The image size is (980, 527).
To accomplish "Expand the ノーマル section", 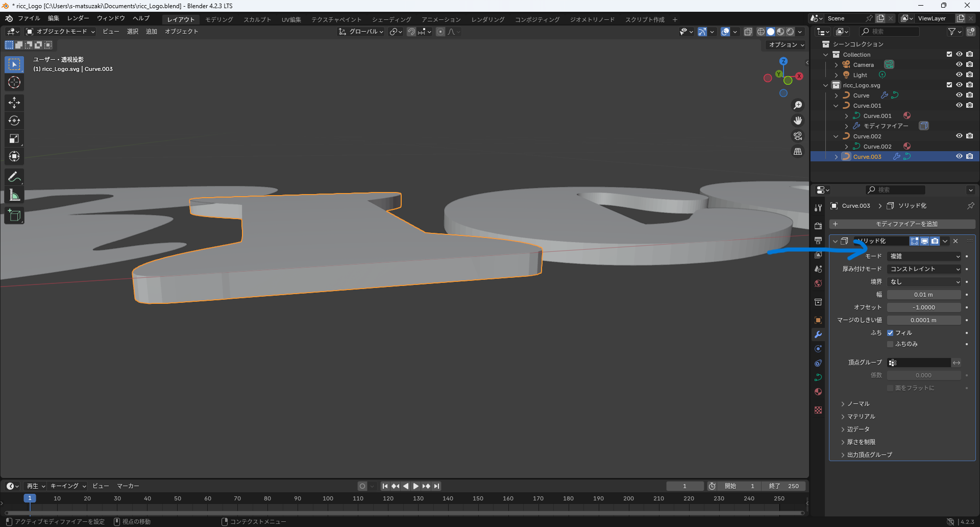I will [858, 404].
